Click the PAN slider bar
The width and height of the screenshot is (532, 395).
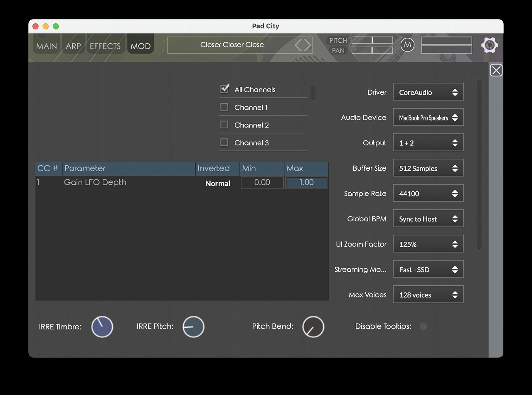372,50
